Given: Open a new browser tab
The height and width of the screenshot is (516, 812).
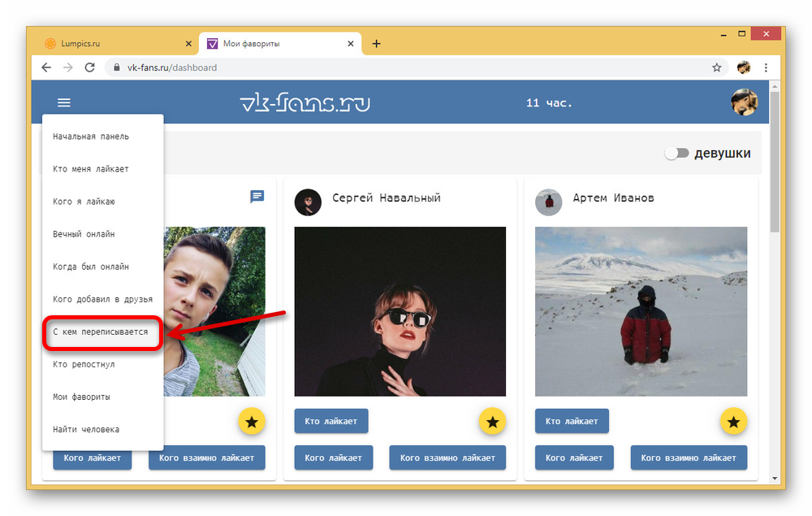Looking at the screenshot, I should coord(377,44).
